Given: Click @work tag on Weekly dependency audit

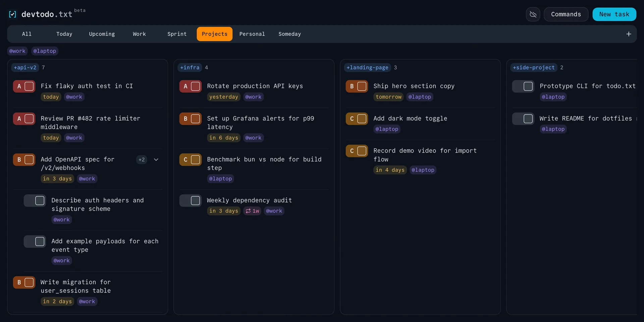Looking at the screenshot, I should pyautogui.click(x=274, y=211).
